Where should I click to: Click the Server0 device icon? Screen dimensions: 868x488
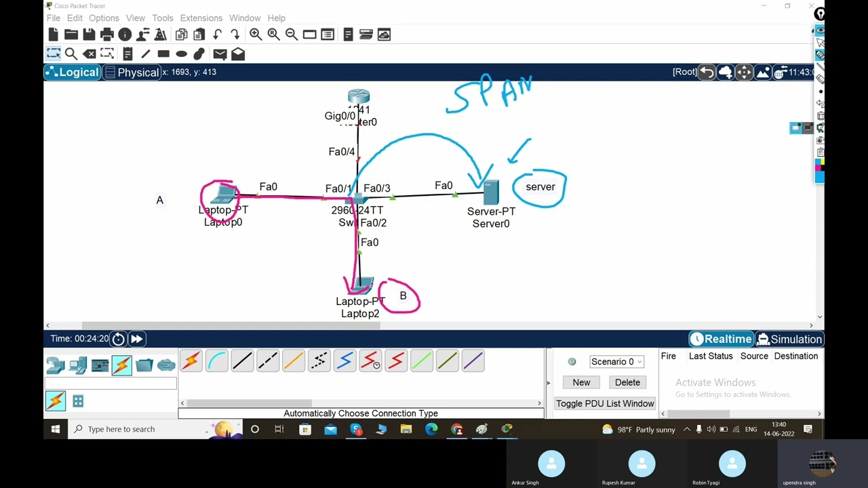[492, 192]
